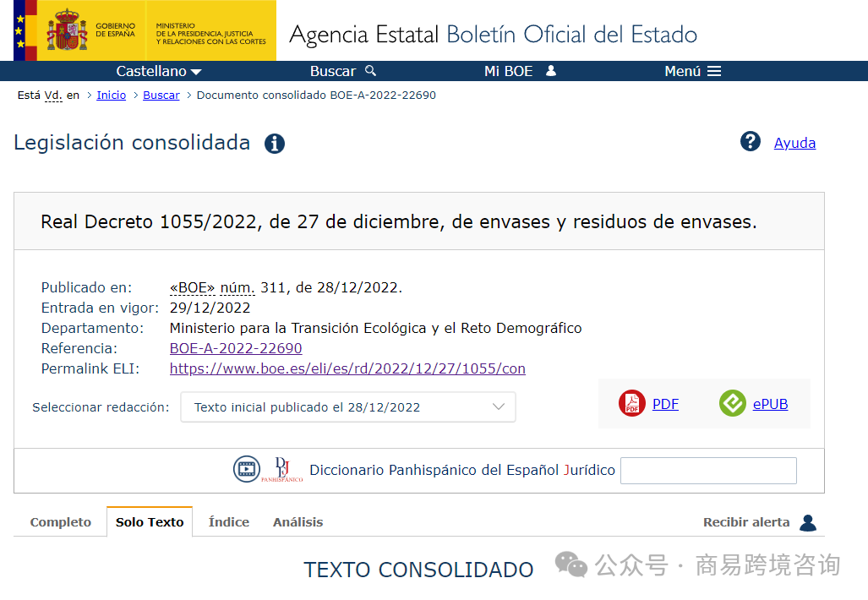868x600 pixels.
Task: Click the Buscar magnifying glass icon
Action: tap(371, 71)
